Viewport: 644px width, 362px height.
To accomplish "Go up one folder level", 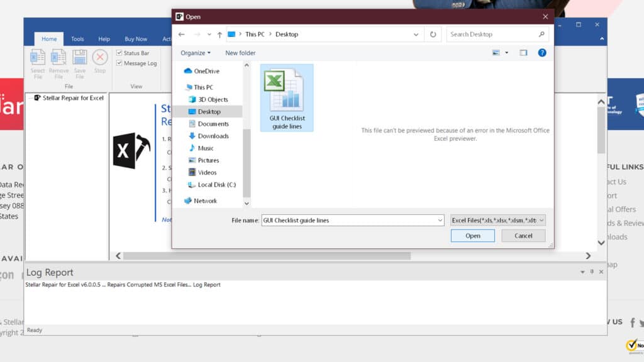I will pyautogui.click(x=219, y=35).
